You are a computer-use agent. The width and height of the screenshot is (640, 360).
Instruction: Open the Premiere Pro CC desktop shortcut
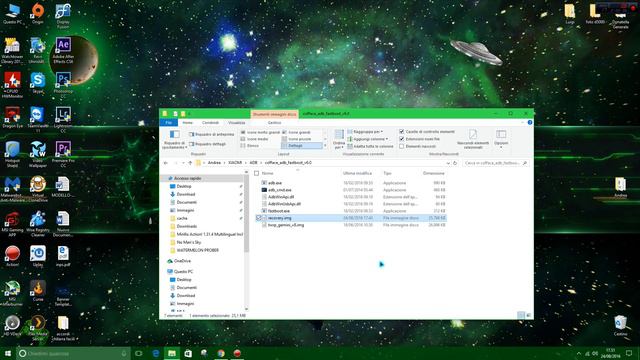click(x=63, y=154)
